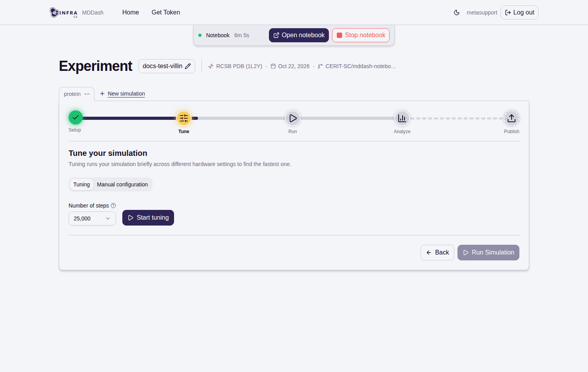588x372 pixels.
Task: Open the Number of steps 25,000 dropdown
Action: (x=92, y=219)
